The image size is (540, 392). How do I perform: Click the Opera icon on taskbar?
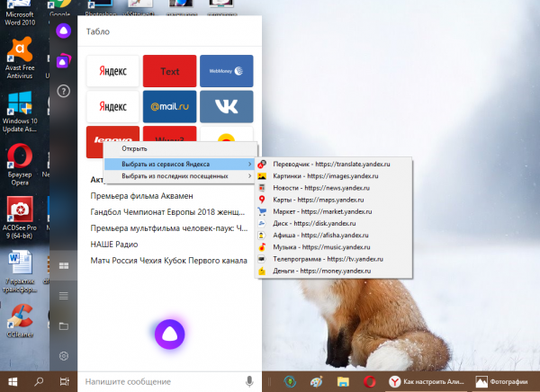[x=370, y=382]
